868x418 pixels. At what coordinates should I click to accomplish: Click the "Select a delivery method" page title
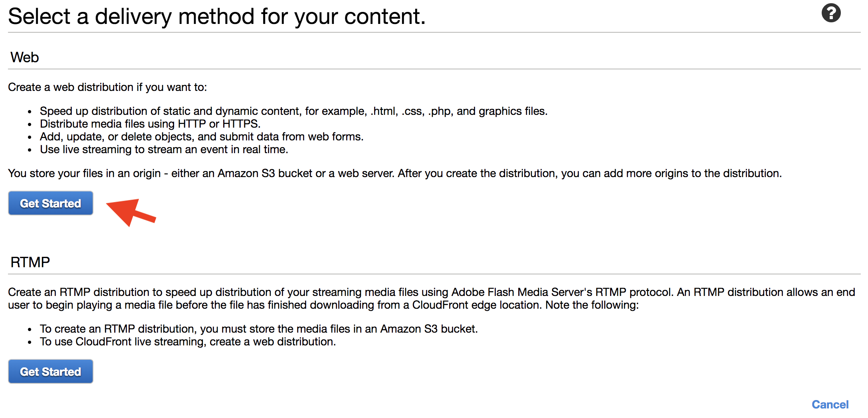coord(217,17)
